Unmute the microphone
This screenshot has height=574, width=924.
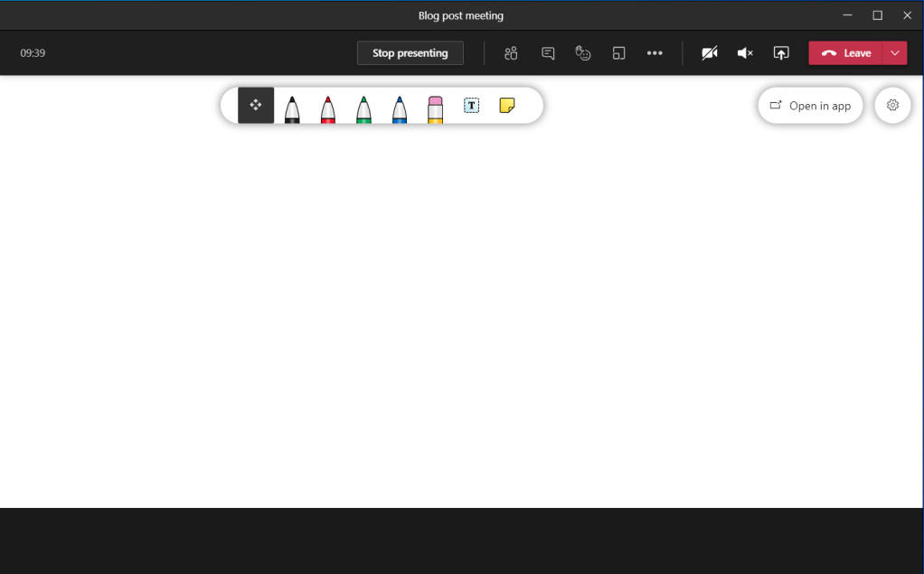pos(745,53)
